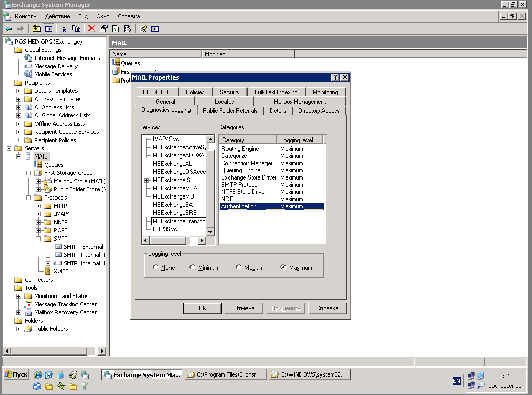Click the red Delete X toolbar icon

tap(91, 29)
